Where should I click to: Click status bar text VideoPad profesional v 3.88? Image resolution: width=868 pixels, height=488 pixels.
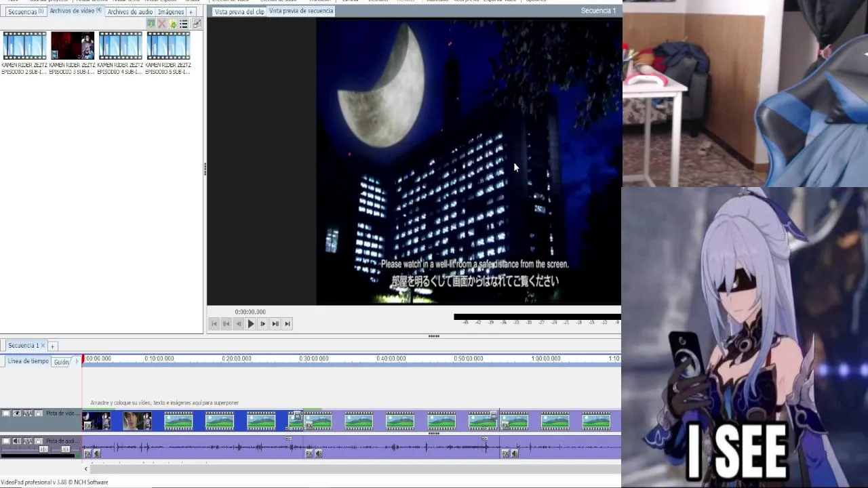(x=54, y=483)
